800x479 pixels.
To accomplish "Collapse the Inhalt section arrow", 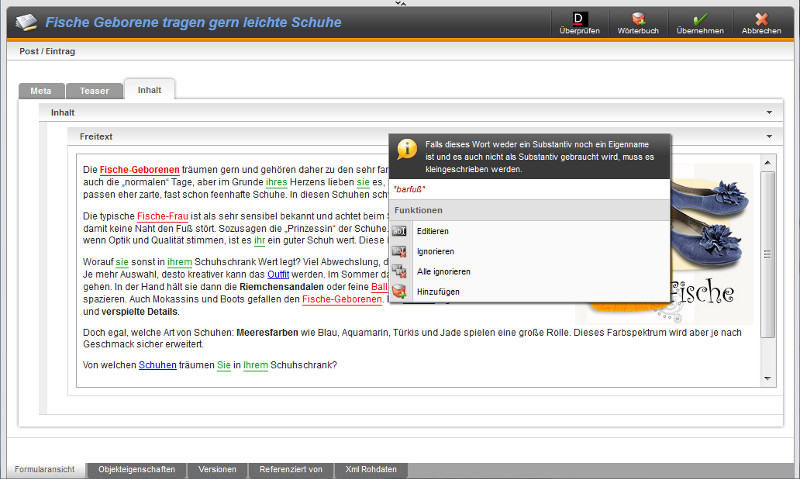I will tap(768, 113).
